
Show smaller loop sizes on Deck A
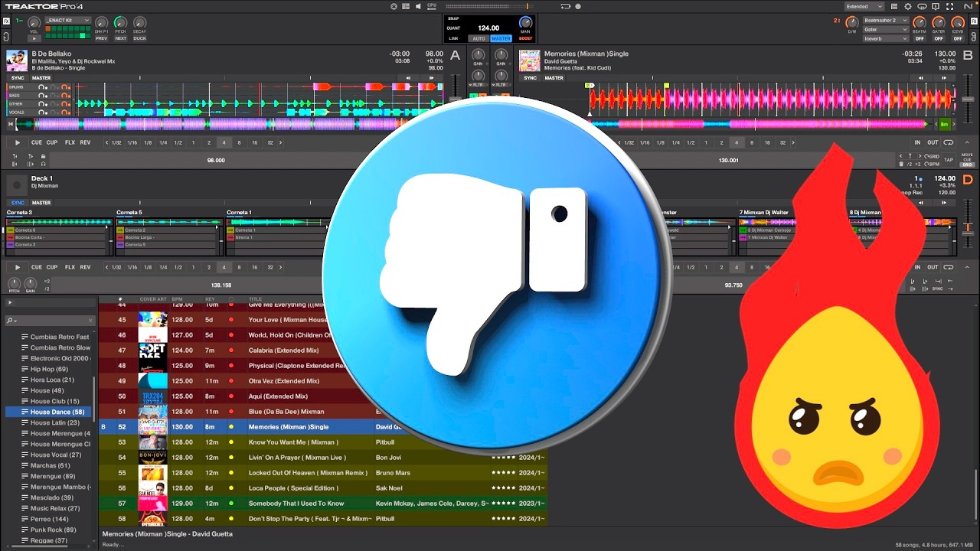click(x=106, y=142)
